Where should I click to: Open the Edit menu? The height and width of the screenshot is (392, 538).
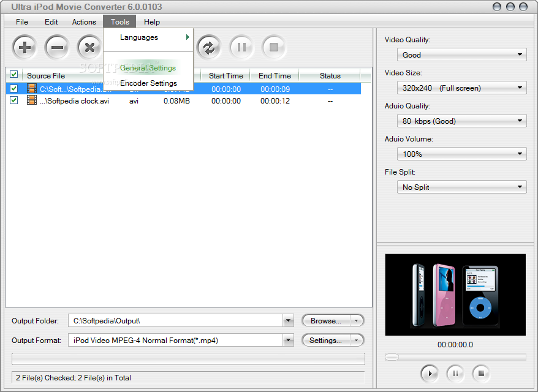(51, 21)
